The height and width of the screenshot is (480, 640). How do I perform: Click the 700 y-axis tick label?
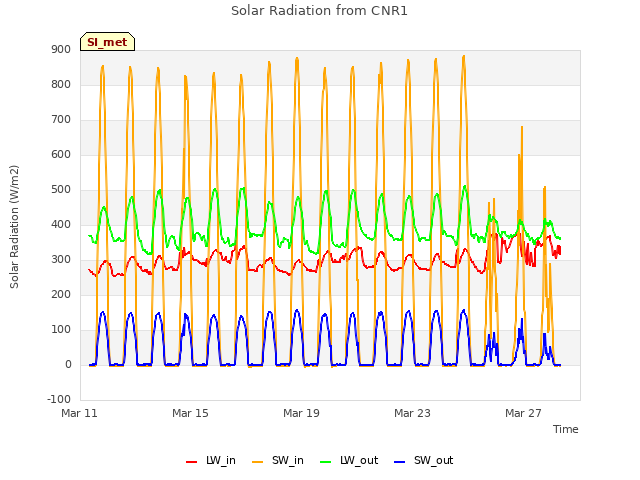61,120
